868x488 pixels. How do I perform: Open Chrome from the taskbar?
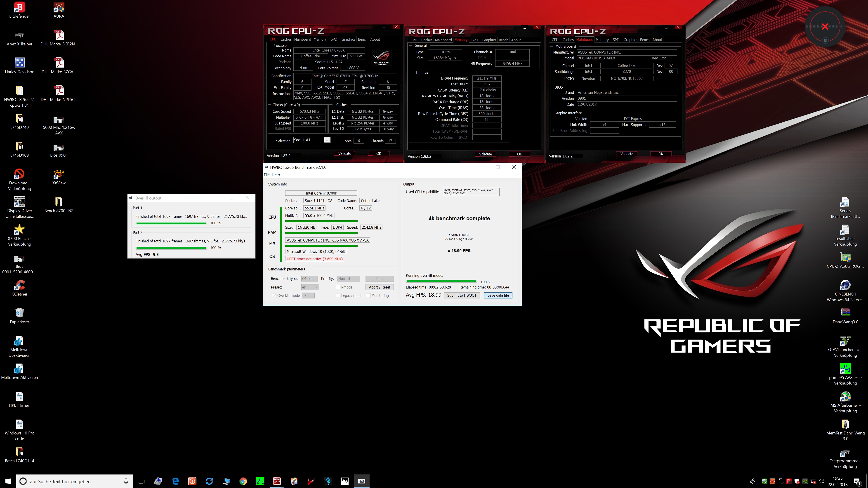click(x=243, y=481)
